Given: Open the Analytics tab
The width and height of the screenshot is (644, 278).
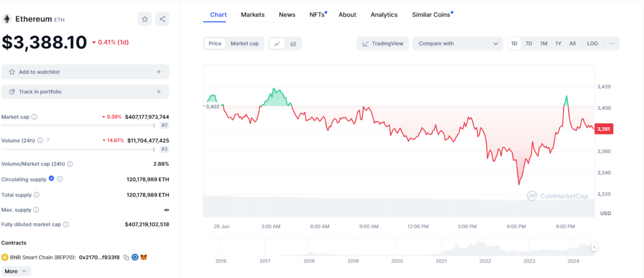Looking at the screenshot, I should click(384, 14).
